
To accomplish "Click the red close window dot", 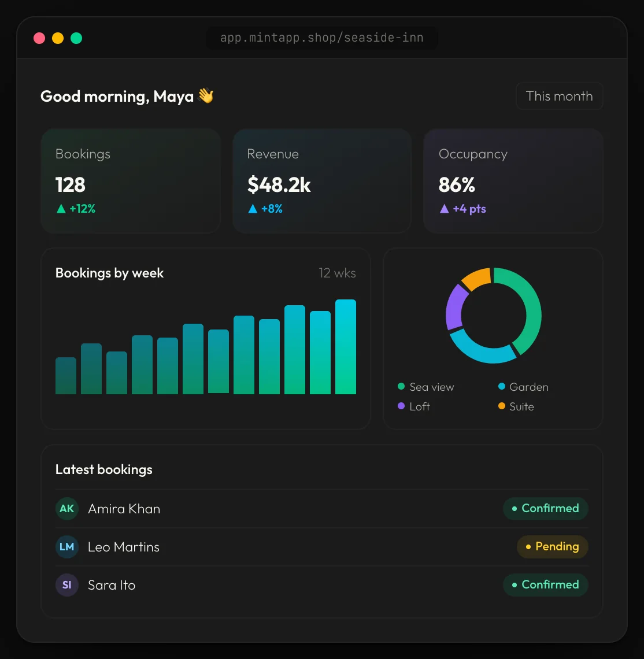I will pyautogui.click(x=39, y=38).
